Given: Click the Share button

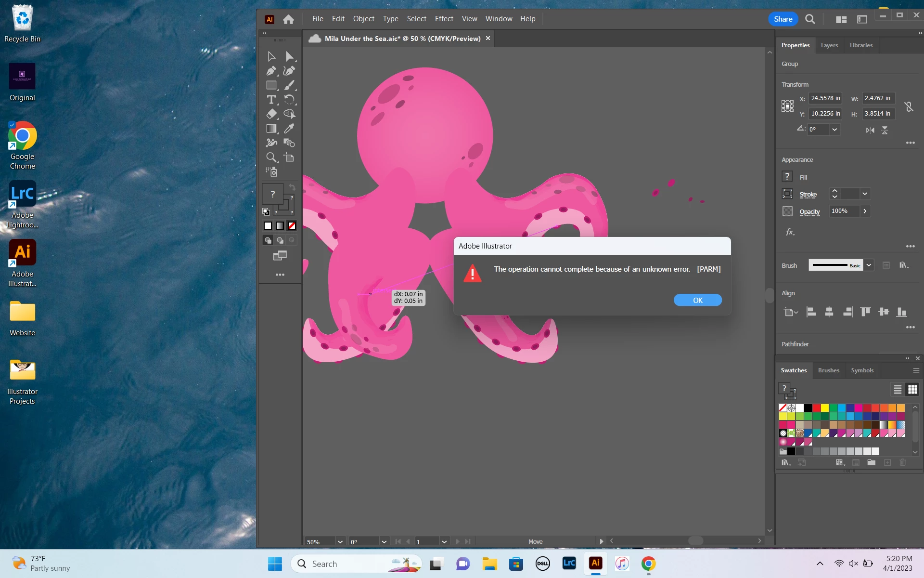Looking at the screenshot, I should 783,19.
